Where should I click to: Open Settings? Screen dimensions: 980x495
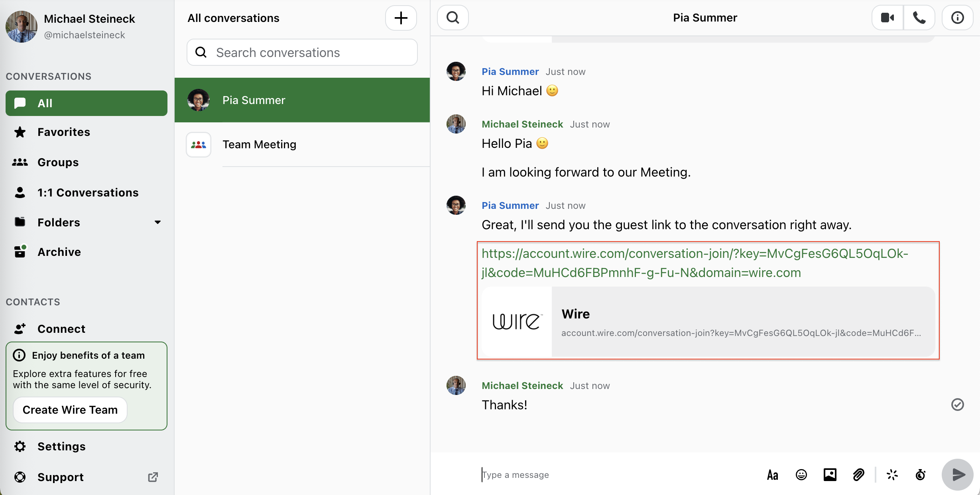pyautogui.click(x=87, y=446)
